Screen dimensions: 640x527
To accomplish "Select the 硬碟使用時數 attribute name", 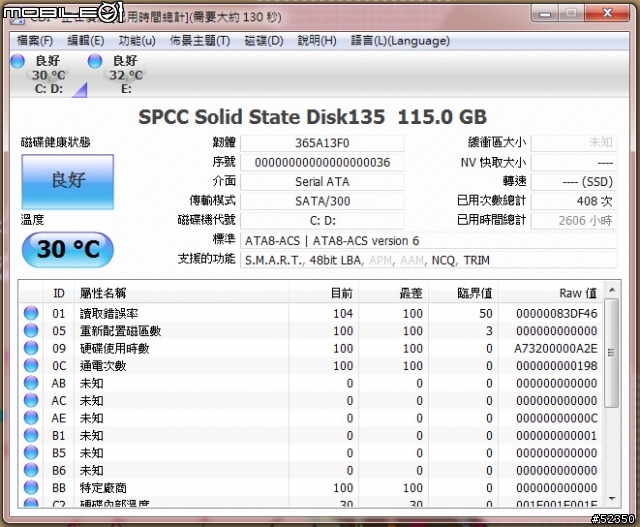I will pos(115,348).
